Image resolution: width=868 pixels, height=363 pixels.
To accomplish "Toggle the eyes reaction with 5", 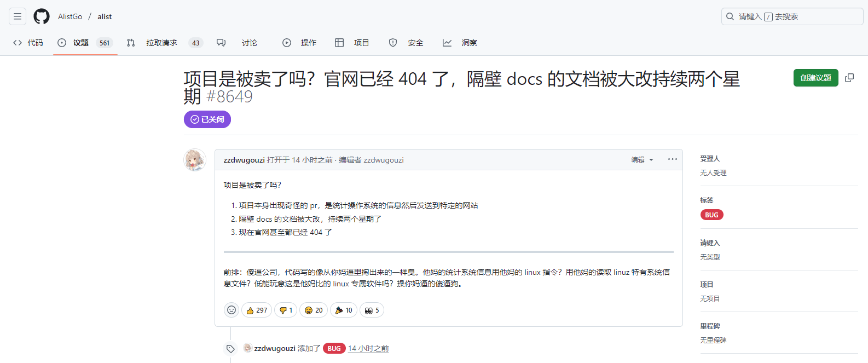I will coord(372,310).
